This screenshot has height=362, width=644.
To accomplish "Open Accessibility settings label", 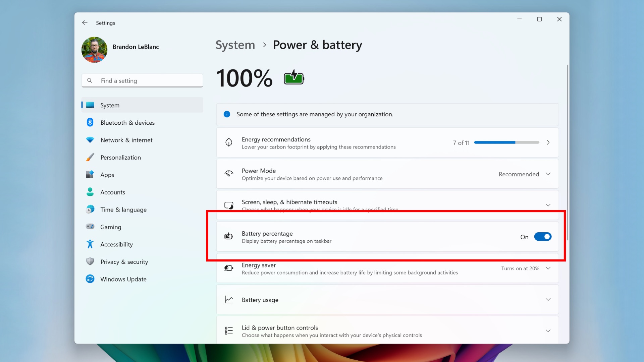I will (116, 244).
